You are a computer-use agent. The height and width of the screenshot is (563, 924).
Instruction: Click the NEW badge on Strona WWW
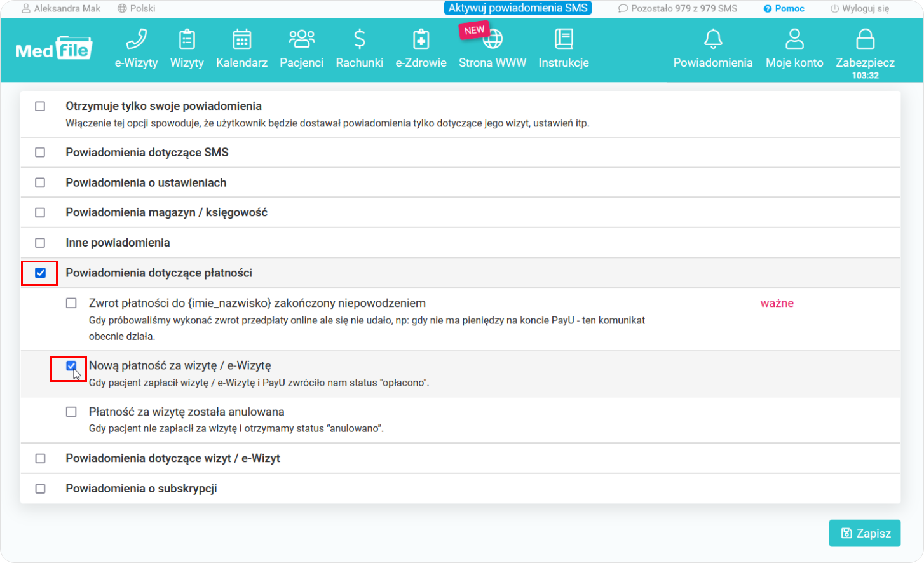(474, 31)
